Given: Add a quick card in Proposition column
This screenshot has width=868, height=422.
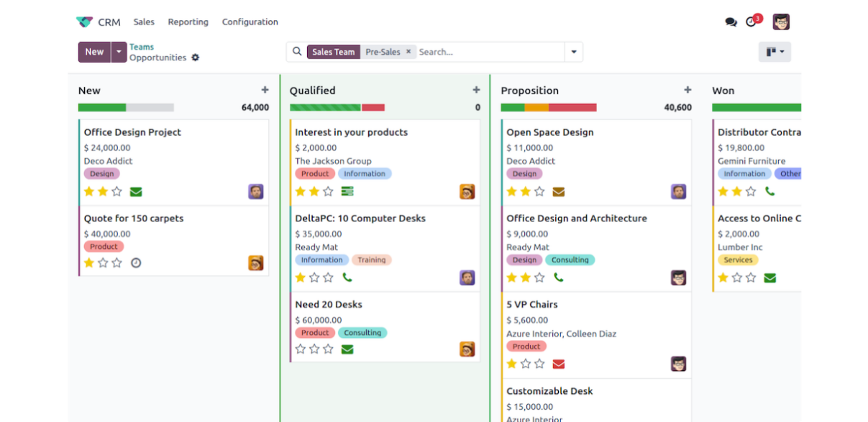Looking at the screenshot, I should pyautogui.click(x=687, y=90).
